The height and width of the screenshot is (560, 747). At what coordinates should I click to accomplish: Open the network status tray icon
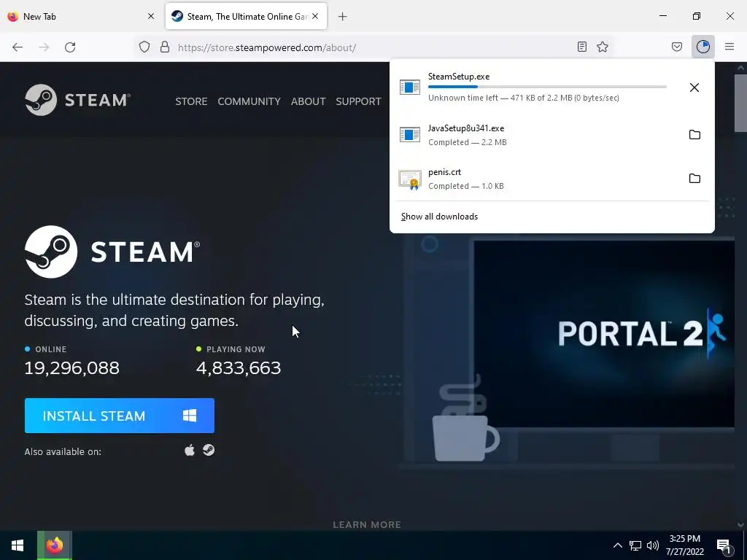(x=635, y=545)
